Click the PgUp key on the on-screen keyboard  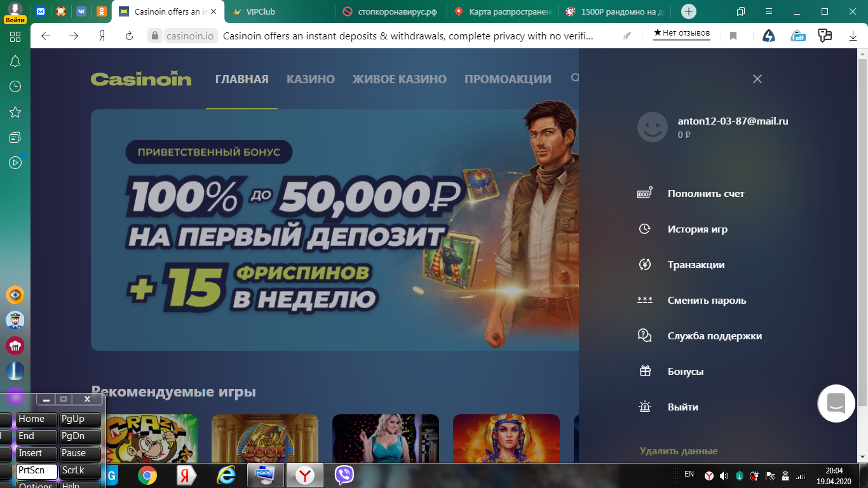click(x=80, y=419)
